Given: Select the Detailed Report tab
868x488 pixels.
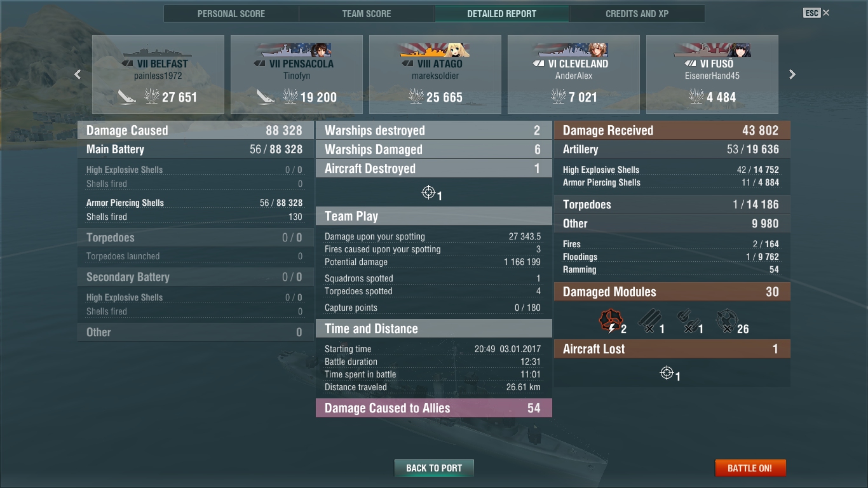Looking at the screenshot, I should coord(502,13).
